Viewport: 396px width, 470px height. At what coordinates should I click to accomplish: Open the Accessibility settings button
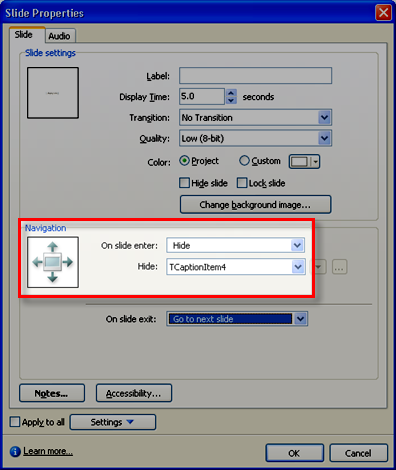click(x=134, y=393)
